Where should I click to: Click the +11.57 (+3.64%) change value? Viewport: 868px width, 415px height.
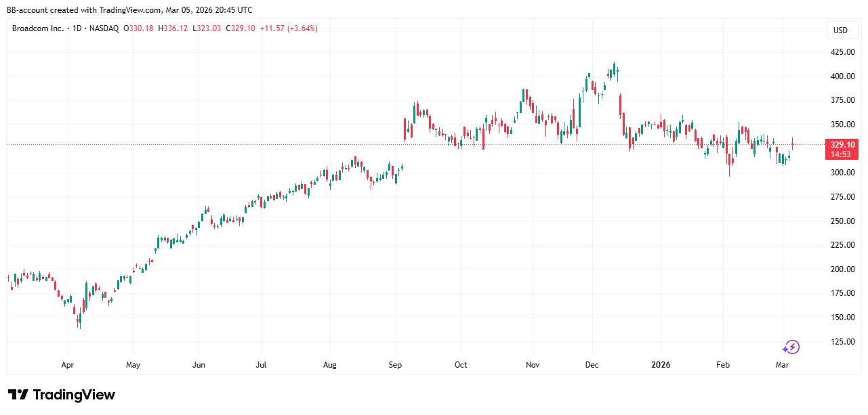(289, 28)
